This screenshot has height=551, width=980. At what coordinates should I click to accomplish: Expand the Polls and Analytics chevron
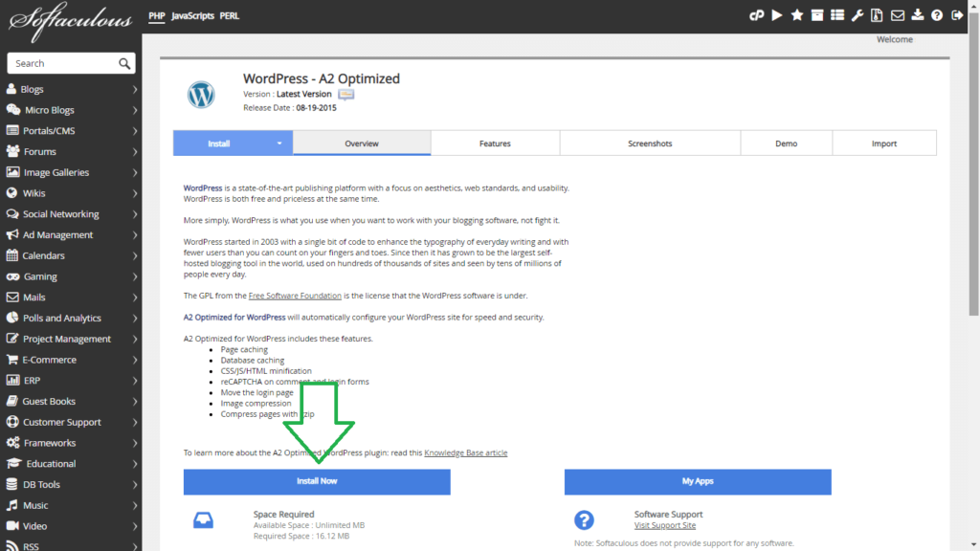[134, 318]
